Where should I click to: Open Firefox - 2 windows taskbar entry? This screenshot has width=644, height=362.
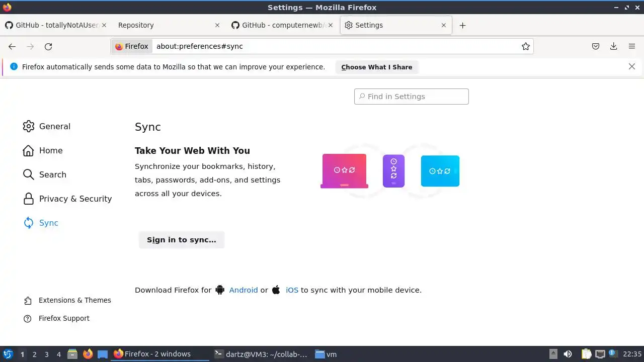coord(159,354)
